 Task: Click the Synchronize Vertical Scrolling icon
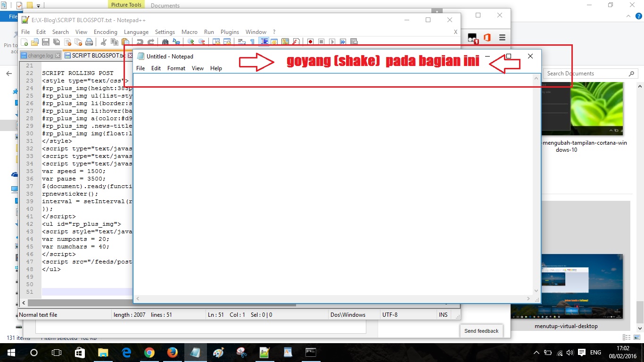point(216,42)
